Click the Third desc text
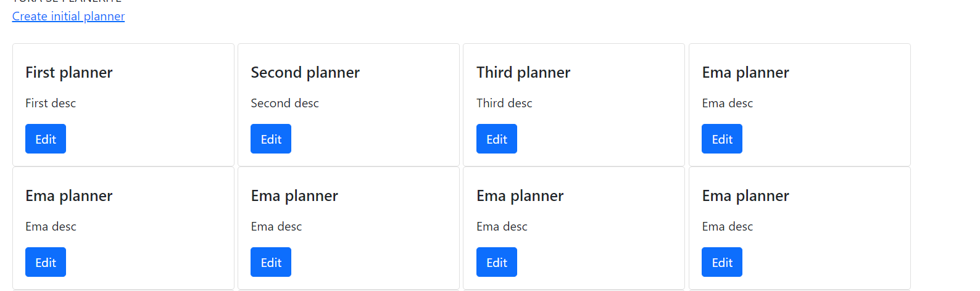This screenshot has height=291, width=980. (504, 104)
